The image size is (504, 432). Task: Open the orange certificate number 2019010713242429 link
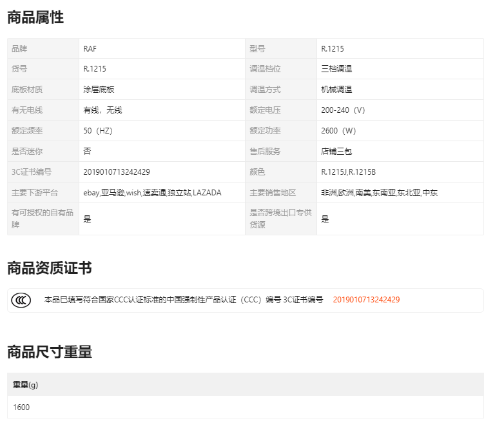tap(366, 300)
